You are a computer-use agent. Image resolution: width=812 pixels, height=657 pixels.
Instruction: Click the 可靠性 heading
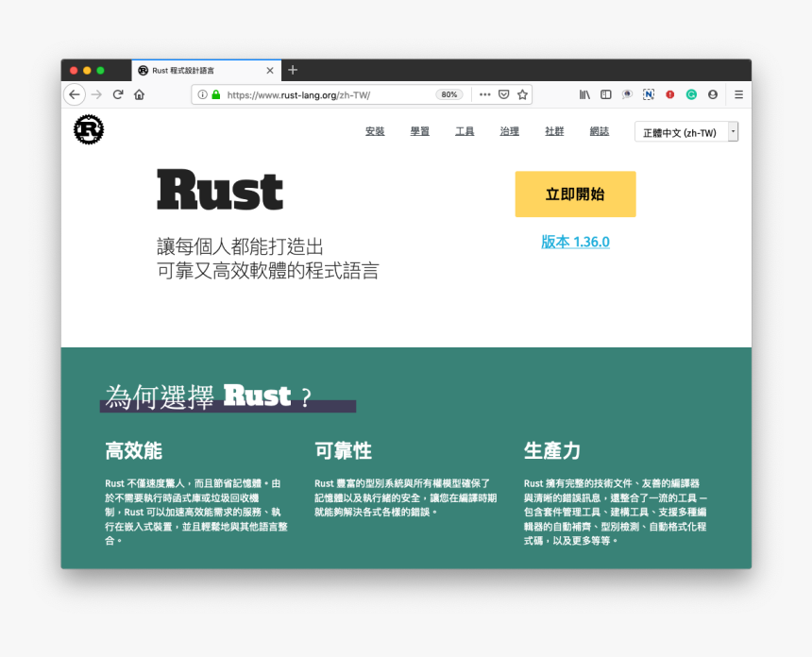pyautogui.click(x=343, y=450)
